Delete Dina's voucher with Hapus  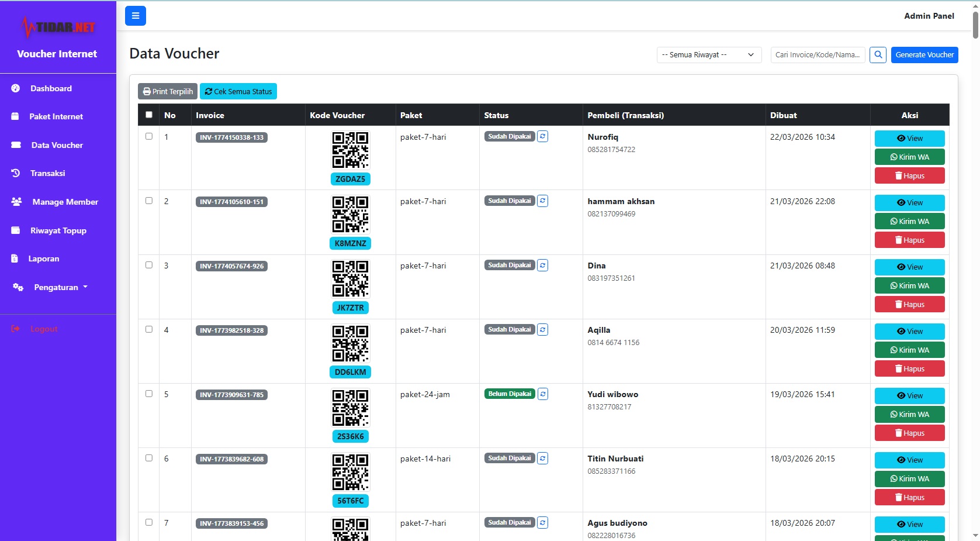coord(909,305)
